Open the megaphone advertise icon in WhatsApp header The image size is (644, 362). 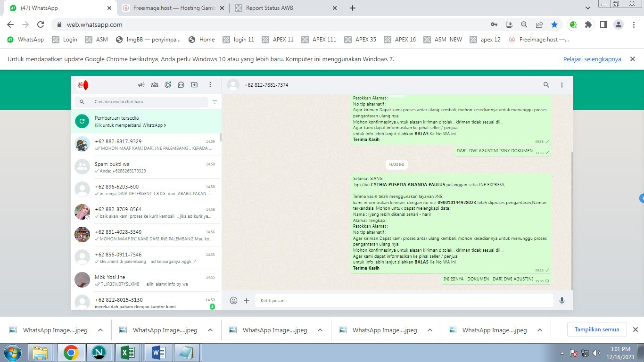[x=141, y=85]
